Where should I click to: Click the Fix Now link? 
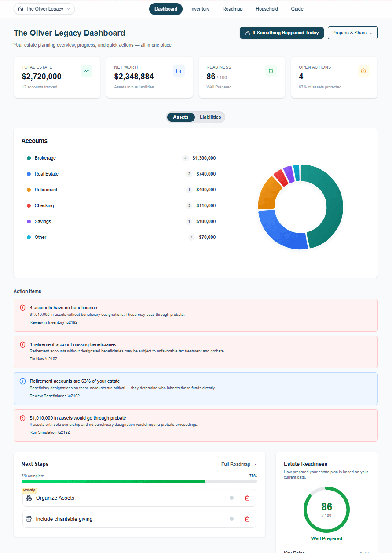(43, 359)
